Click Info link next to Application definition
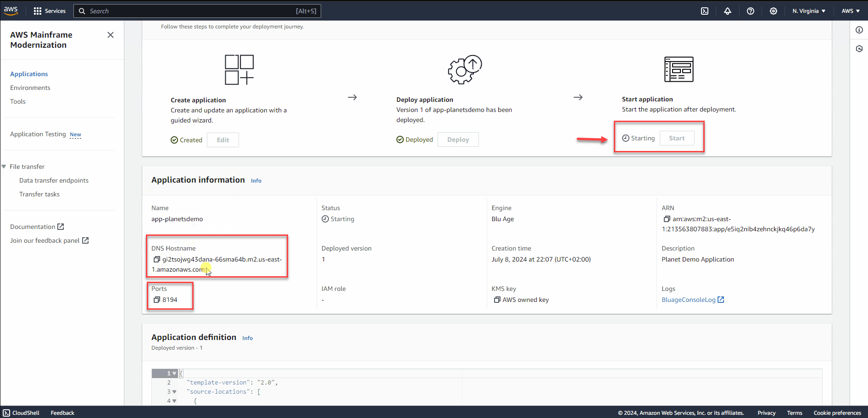The width and height of the screenshot is (868, 418). [x=247, y=338]
